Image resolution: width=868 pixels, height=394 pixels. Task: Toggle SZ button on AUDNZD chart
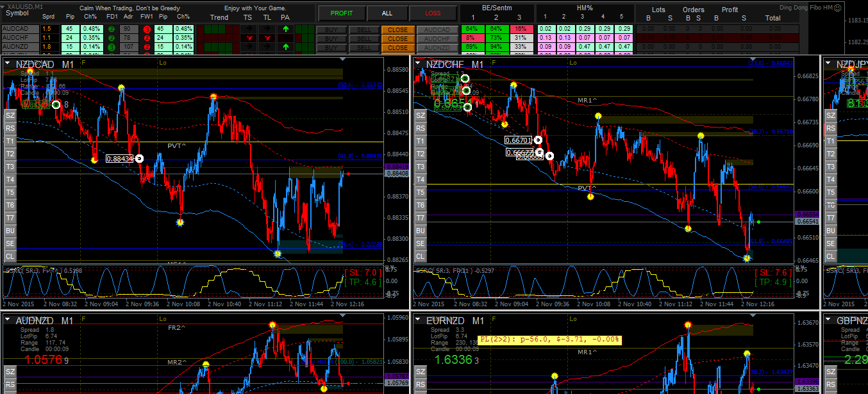[10, 372]
